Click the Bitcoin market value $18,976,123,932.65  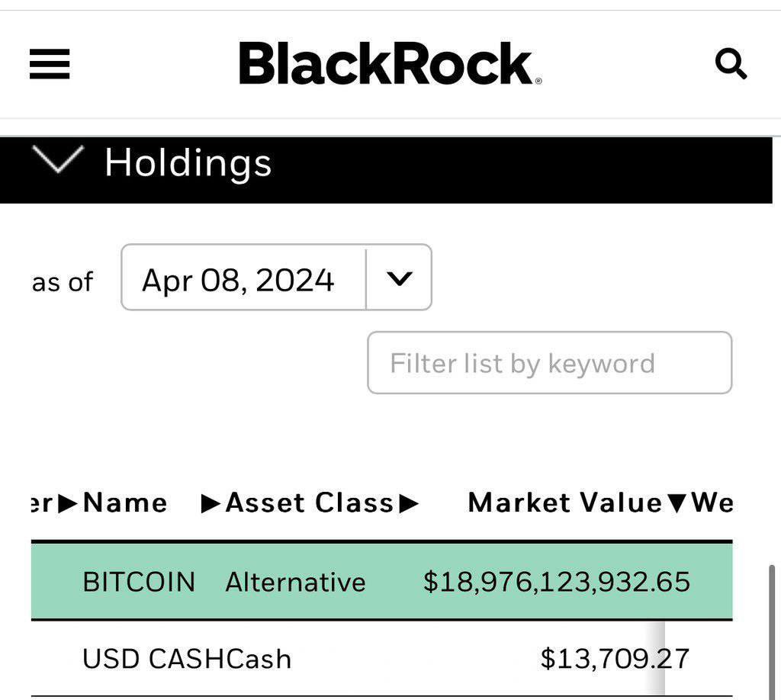[x=556, y=582]
